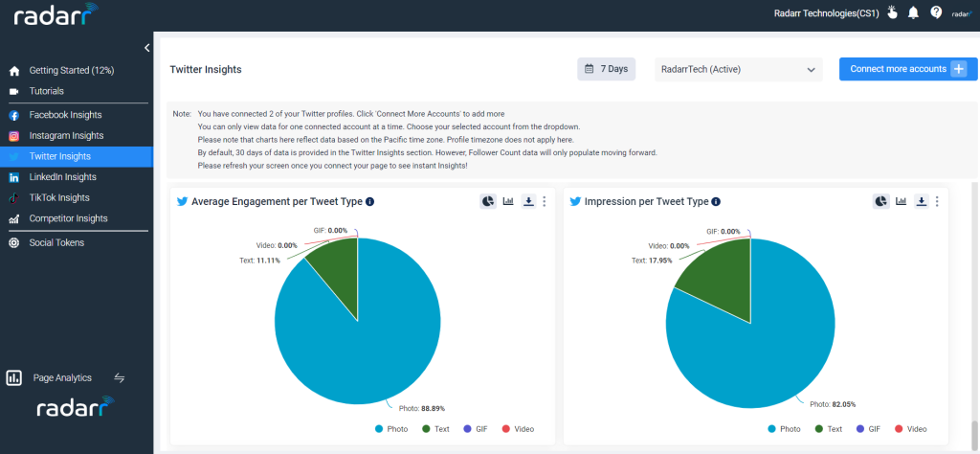Viewport: 980px width, 454px height.
Task: Click info icon next to Impression per Tweet Type
Action: coord(716,201)
